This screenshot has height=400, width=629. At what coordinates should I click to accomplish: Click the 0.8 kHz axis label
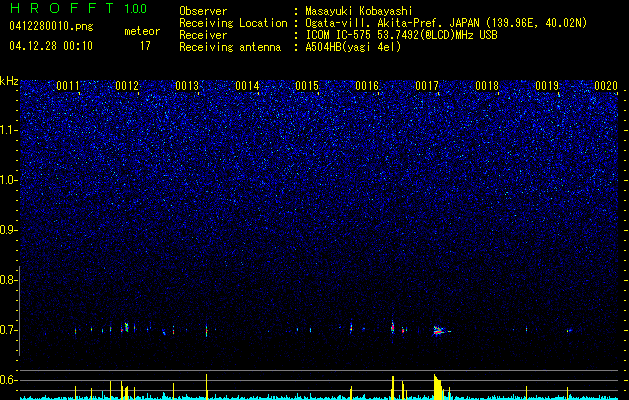(9, 280)
